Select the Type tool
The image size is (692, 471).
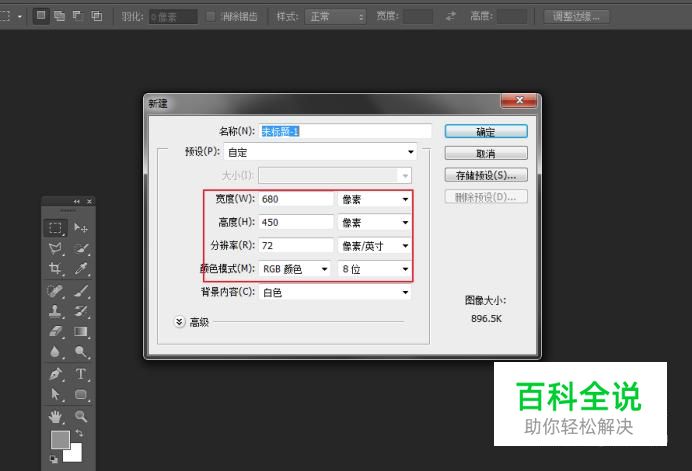81,374
